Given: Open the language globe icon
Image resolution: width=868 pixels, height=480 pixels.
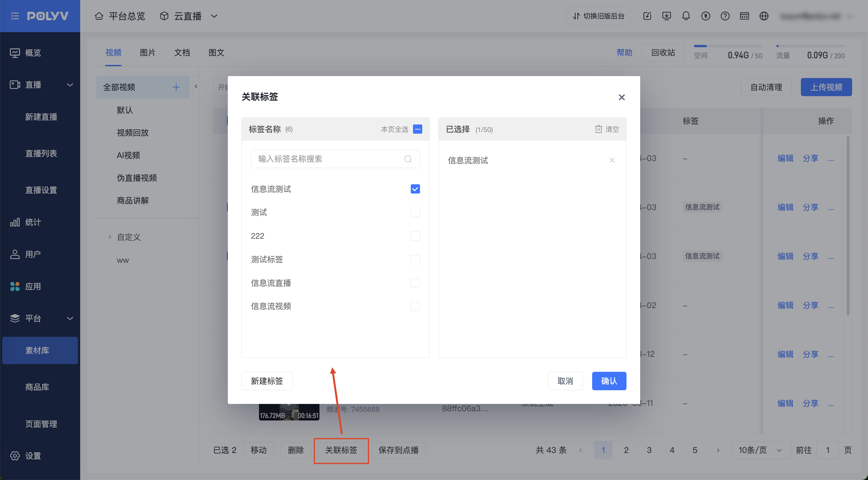Looking at the screenshot, I should pos(764,16).
